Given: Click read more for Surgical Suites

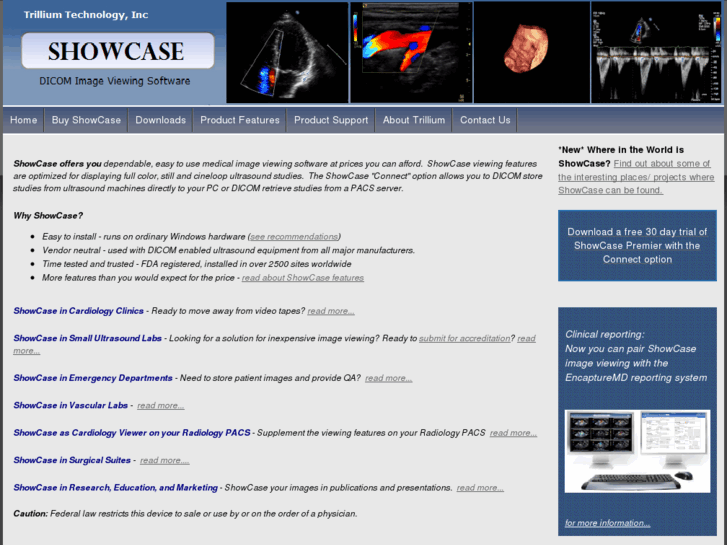Looking at the screenshot, I should (x=165, y=460).
